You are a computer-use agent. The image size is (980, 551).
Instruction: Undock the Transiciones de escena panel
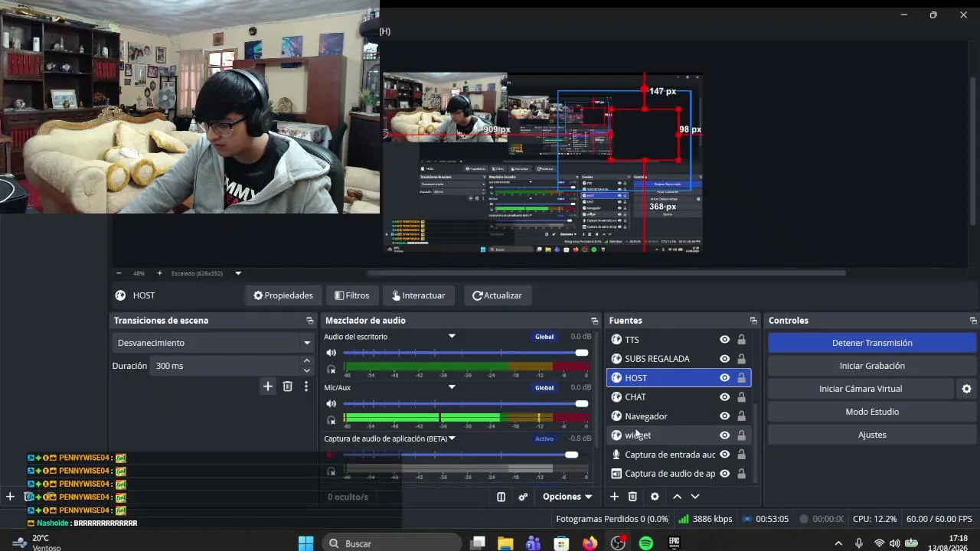pyautogui.click(x=309, y=321)
